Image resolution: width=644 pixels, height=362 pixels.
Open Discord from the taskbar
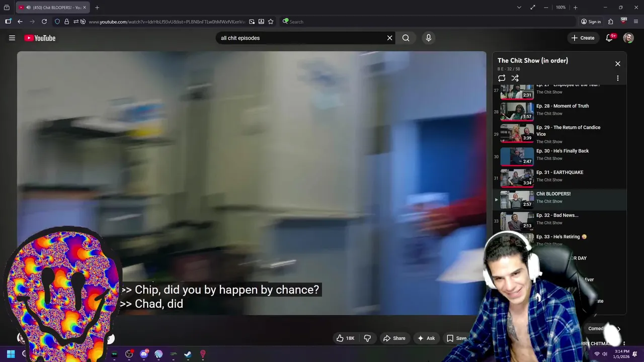pyautogui.click(x=144, y=354)
